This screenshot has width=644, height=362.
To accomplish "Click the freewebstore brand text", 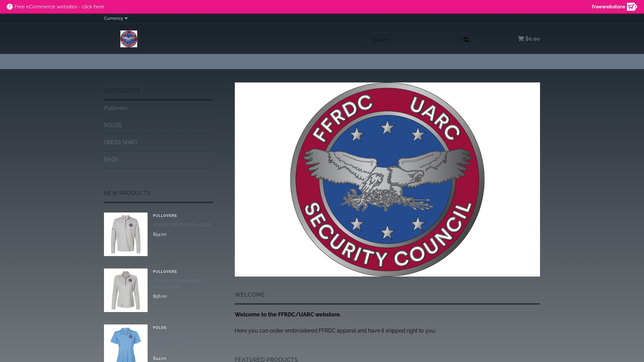I will (x=609, y=6).
